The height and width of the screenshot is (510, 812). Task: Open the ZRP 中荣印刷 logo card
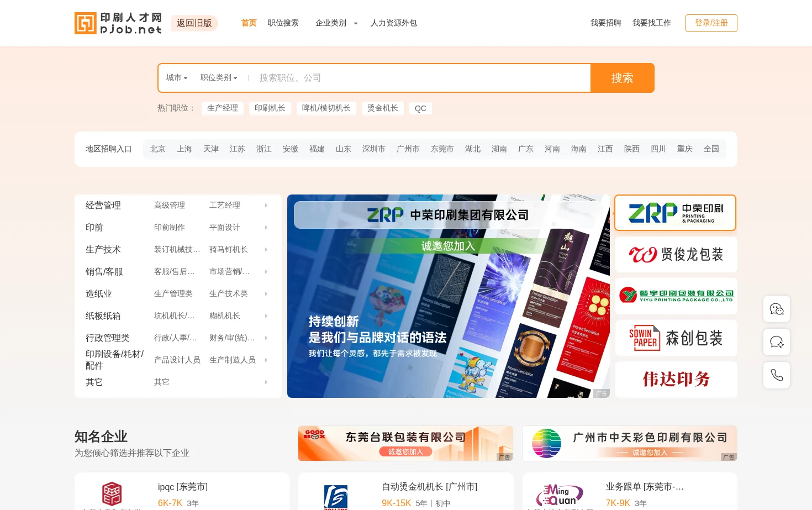click(x=676, y=213)
